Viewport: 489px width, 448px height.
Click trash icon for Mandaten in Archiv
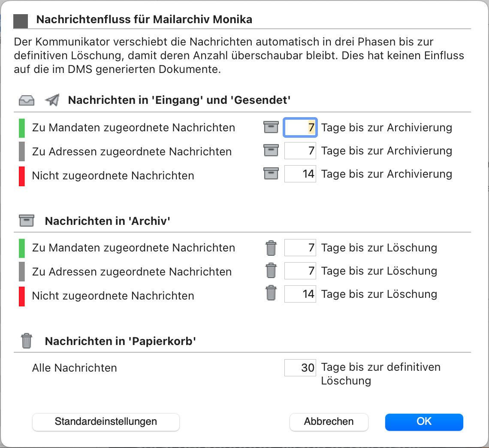(271, 248)
